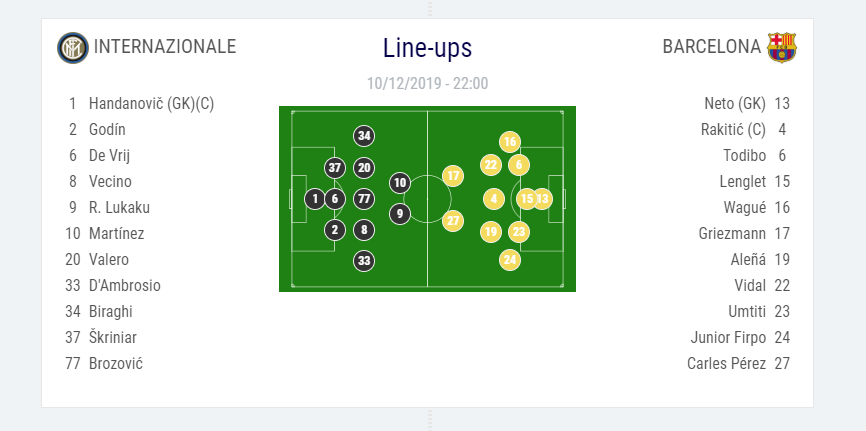Select Inter player marker number 34 on pitch
The image size is (866, 431).
point(364,136)
